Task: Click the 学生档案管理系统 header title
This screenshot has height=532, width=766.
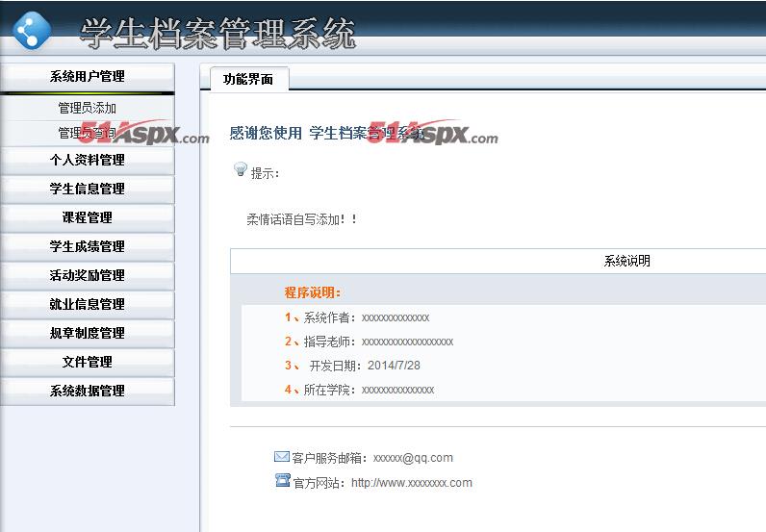Action: pos(217,34)
